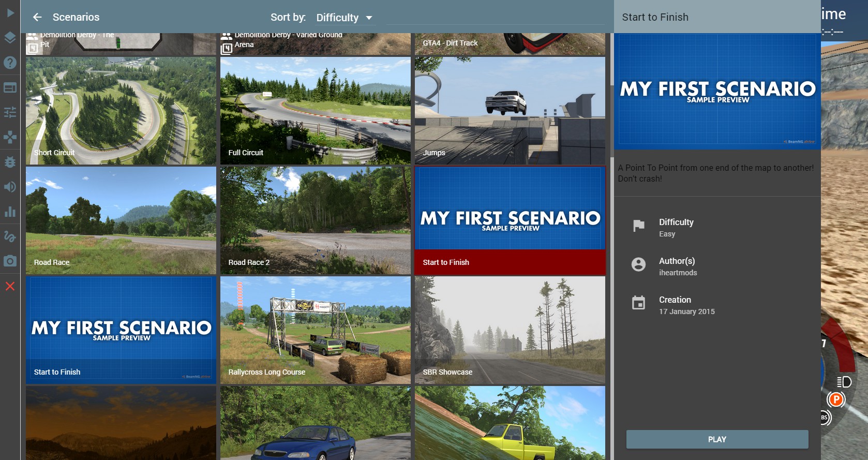
Task: Click the headlight indicator icon
Action: coord(844,382)
